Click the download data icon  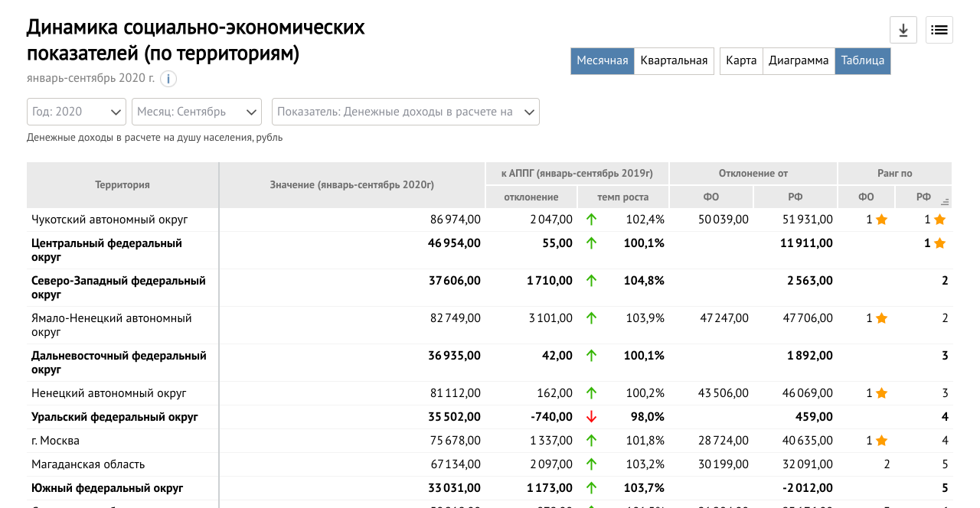coord(903,29)
